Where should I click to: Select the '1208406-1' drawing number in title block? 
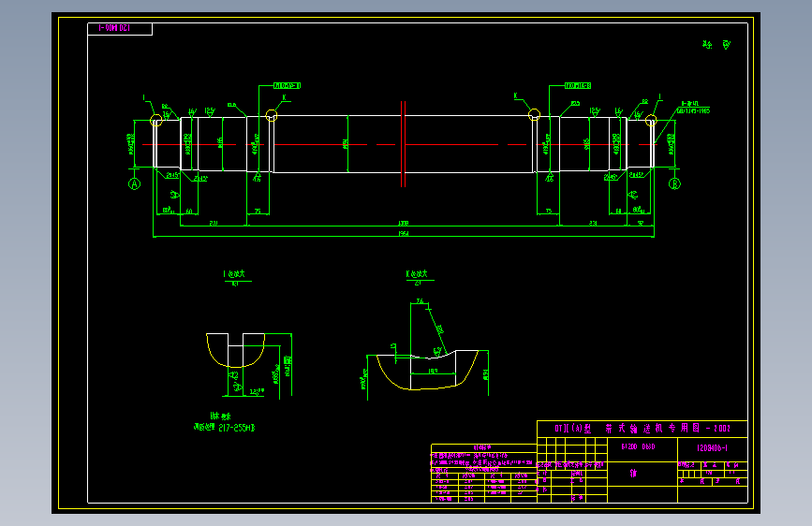click(x=712, y=447)
